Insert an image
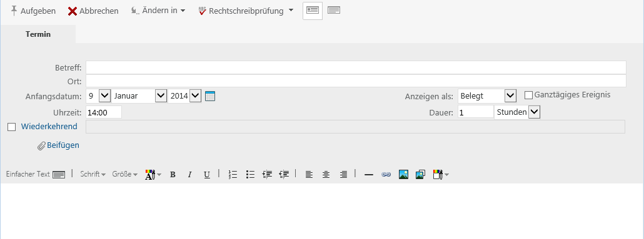This screenshot has height=239, width=644. click(x=403, y=175)
